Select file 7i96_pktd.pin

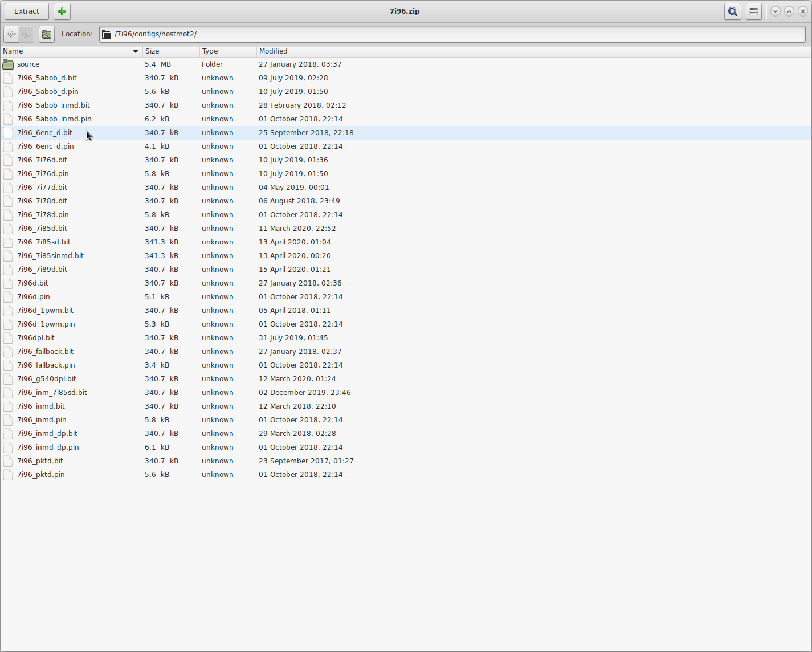pyautogui.click(x=41, y=475)
